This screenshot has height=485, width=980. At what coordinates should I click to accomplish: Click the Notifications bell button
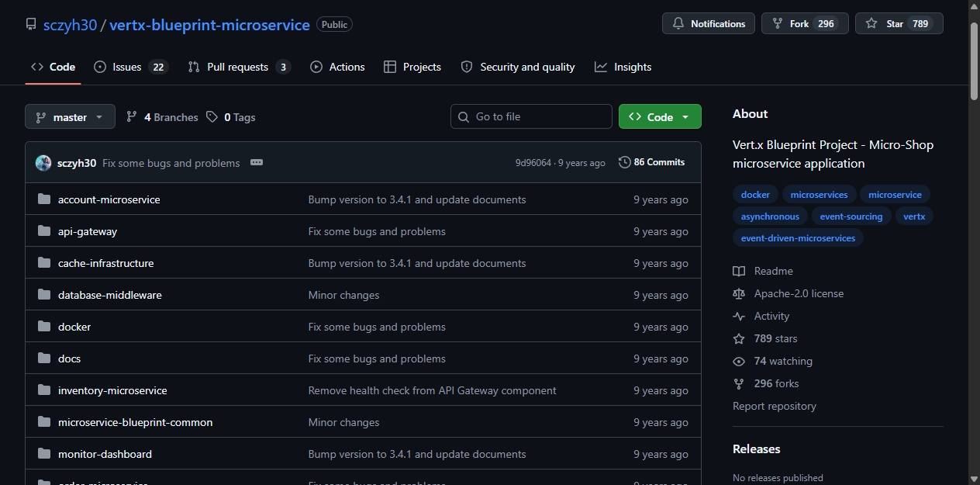(709, 23)
